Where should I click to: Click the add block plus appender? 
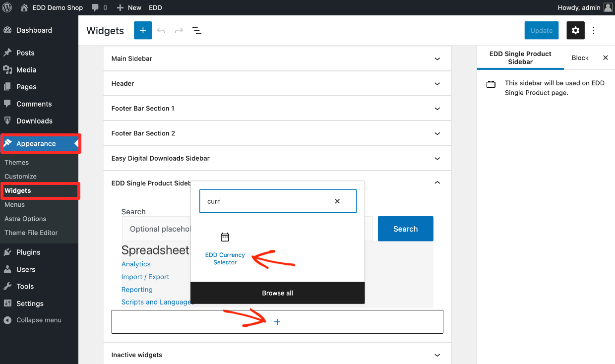[277, 322]
